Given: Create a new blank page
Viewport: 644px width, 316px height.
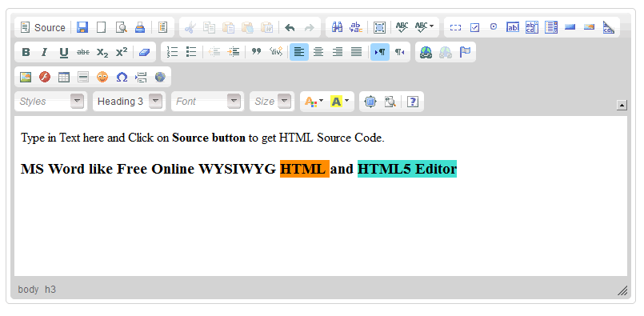Looking at the screenshot, I should pos(101,27).
